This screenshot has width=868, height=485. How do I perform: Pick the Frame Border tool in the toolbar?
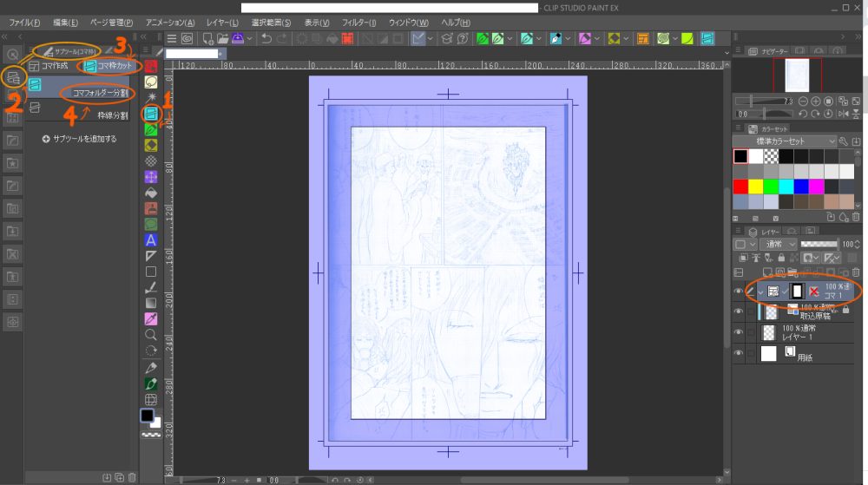point(151,113)
